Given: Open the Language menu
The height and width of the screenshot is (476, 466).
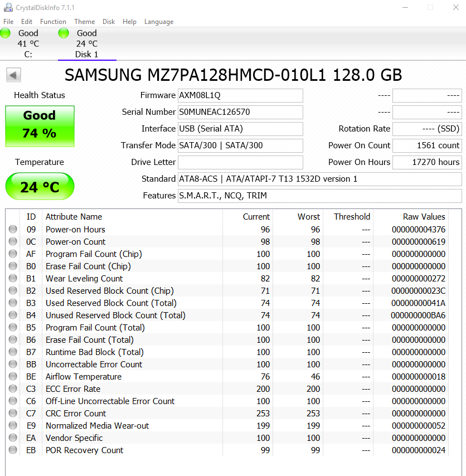Looking at the screenshot, I should [159, 22].
